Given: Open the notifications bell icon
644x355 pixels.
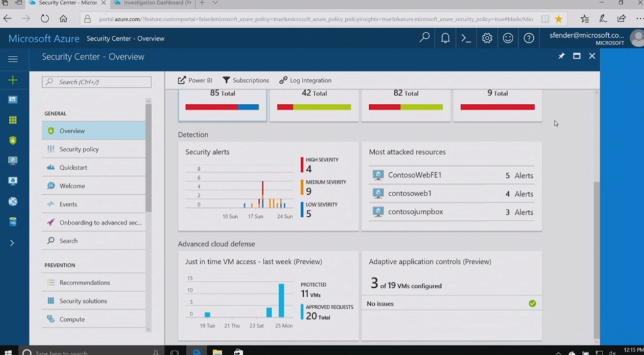Looking at the screenshot, I should coord(445,38).
